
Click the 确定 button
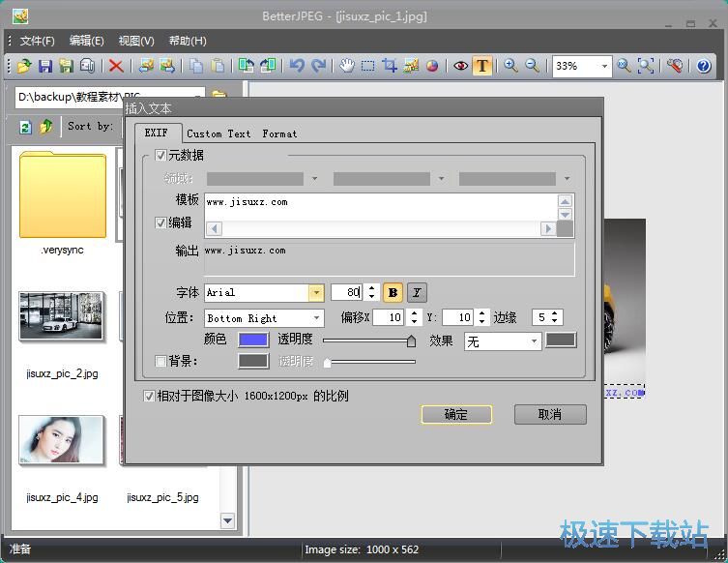coord(456,414)
